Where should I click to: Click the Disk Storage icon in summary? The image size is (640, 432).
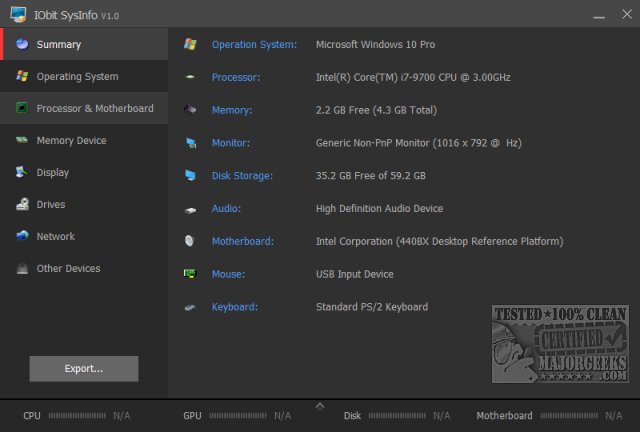pos(190,175)
